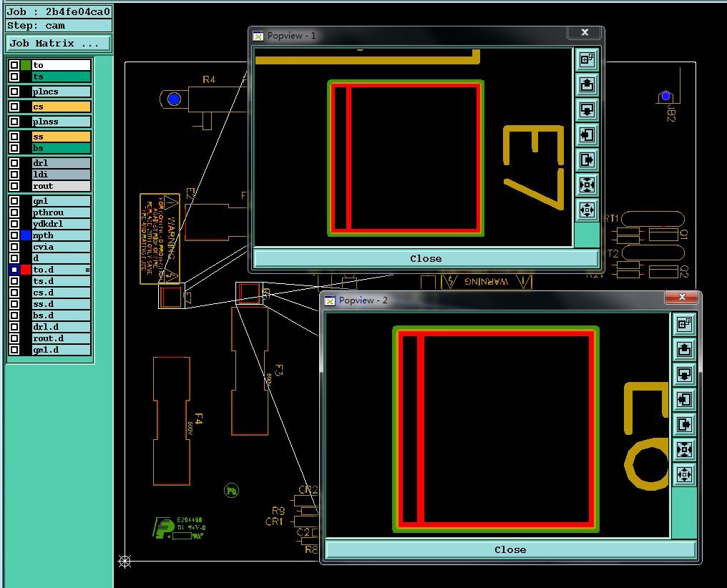The width and height of the screenshot is (727, 588).
Task: Select the 'cvia' layer name
Action: [x=62, y=247]
